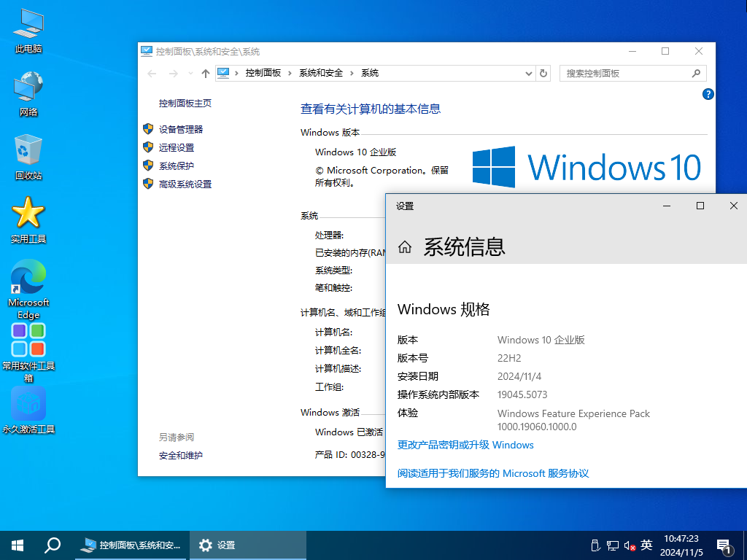Open 设备管理器 link
The height and width of the screenshot is (560, 747).
coord(181,129)
